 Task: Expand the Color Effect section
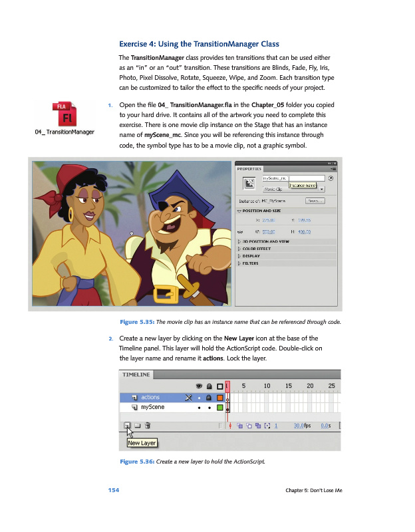240,248
